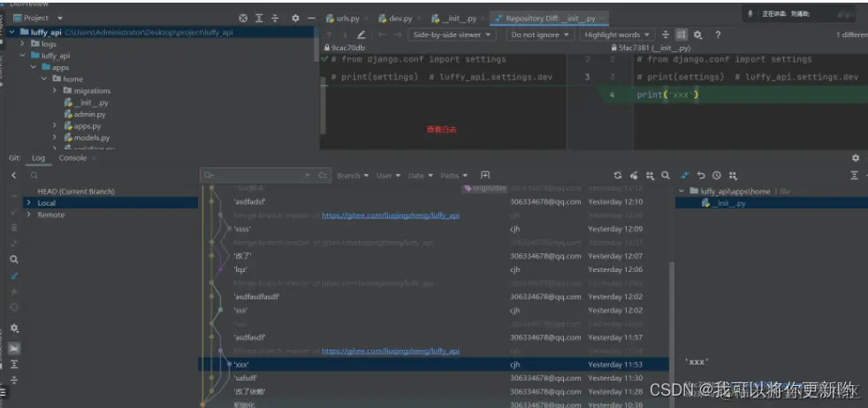The height and width of the screenshot is (408, 868).
Task: Click the back chevron hiding branches pane
Action: pyautogui.click(x=14, y=175)
